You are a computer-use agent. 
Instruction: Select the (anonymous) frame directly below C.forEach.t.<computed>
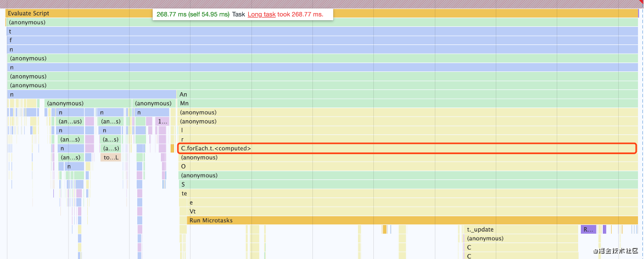tap(407, 157)
